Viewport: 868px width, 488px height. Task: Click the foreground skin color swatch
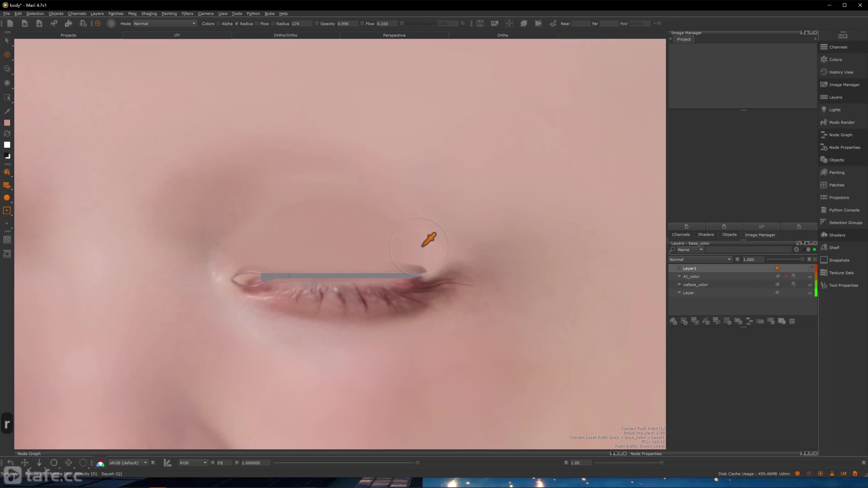(x=7, y=123)
